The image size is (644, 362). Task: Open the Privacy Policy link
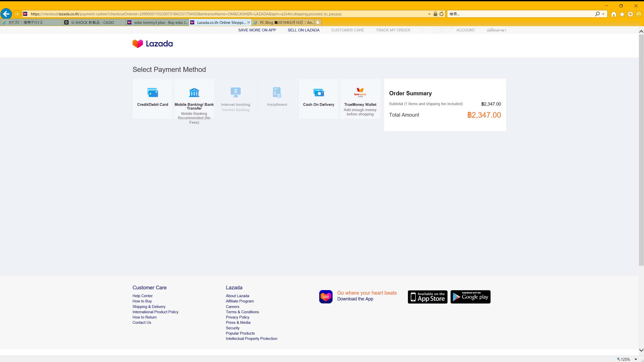pyautogui.click(x=237, y=317)
